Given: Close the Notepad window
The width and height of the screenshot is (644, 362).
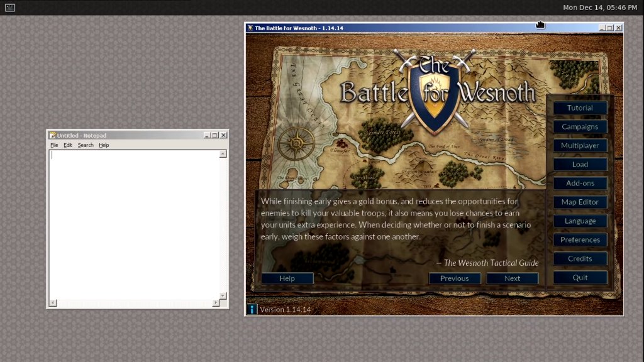Looking at the screenshot, I should click(x=223, y=135).
